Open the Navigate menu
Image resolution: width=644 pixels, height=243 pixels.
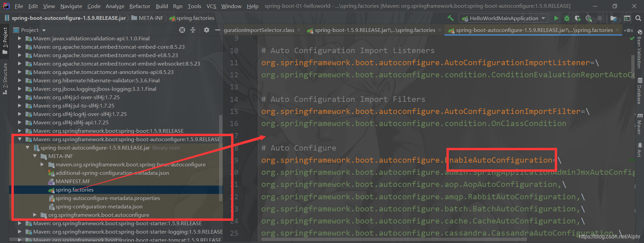click(71, 6)
